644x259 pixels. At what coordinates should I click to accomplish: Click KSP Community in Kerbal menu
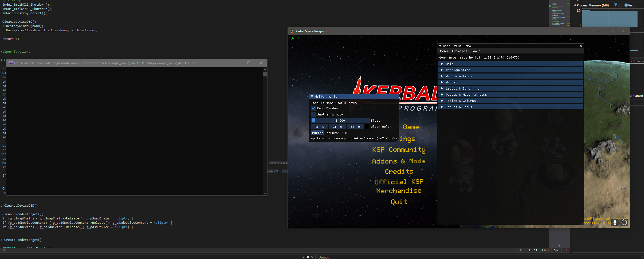click(x=399, y=150)
